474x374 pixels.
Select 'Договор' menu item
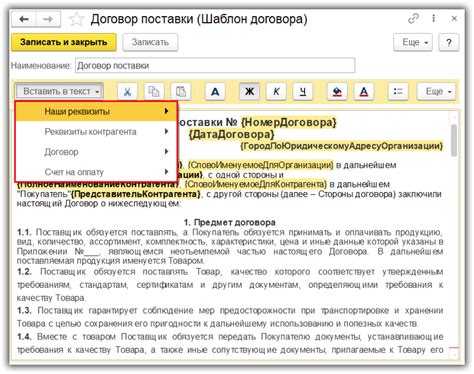(96, 152)
